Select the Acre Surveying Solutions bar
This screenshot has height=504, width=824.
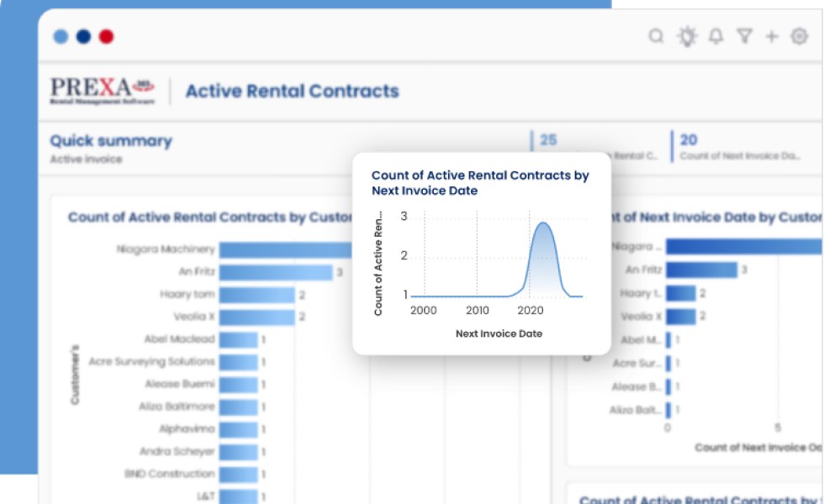click(238, 362)
